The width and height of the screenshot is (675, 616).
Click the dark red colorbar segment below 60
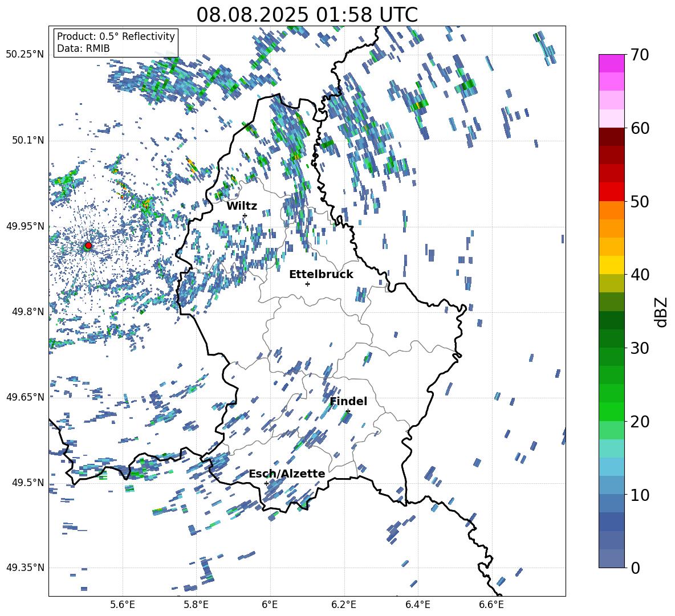coord(611,137)
